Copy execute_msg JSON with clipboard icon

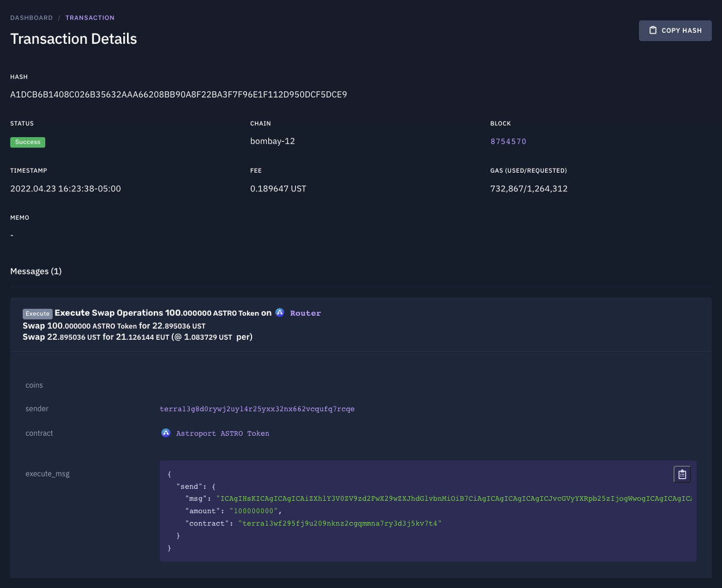tap(682, 474)
